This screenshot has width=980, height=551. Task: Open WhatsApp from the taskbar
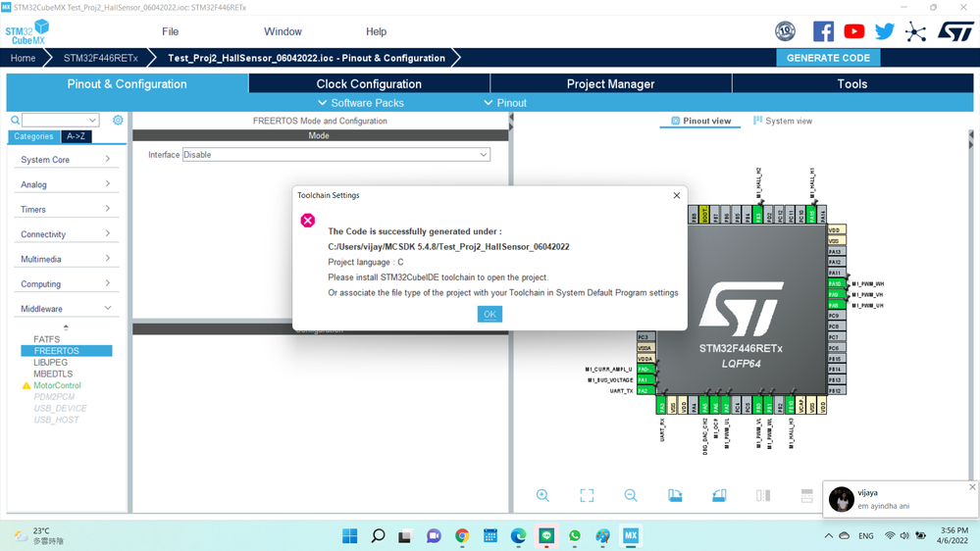(x=575, y=535)
